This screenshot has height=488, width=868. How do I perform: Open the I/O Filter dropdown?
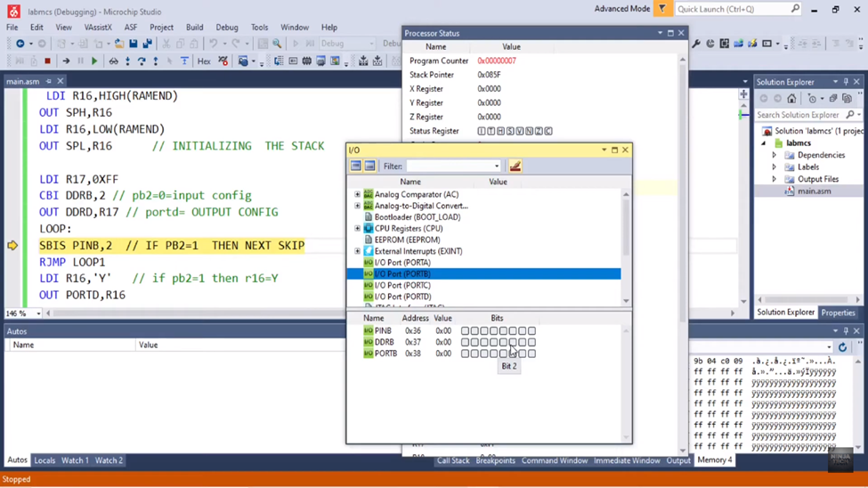click(497, 167)
